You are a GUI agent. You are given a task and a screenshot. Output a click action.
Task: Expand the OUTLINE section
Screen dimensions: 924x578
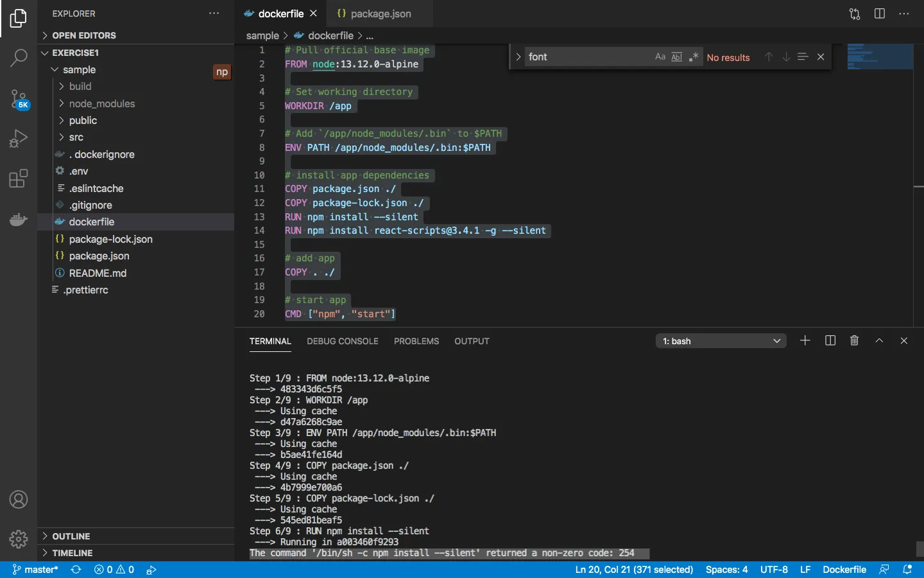point(71,536)
